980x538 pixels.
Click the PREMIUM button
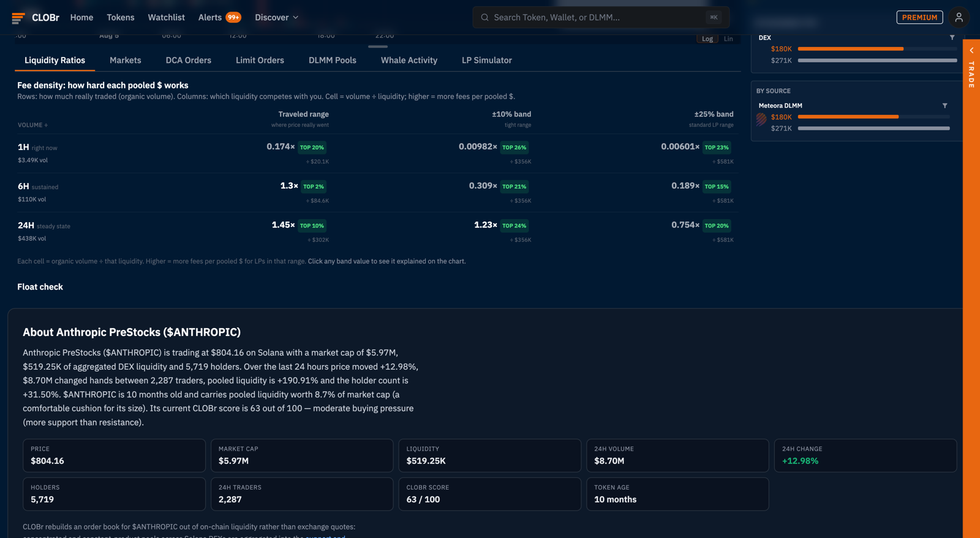click(x=919, y=17)
